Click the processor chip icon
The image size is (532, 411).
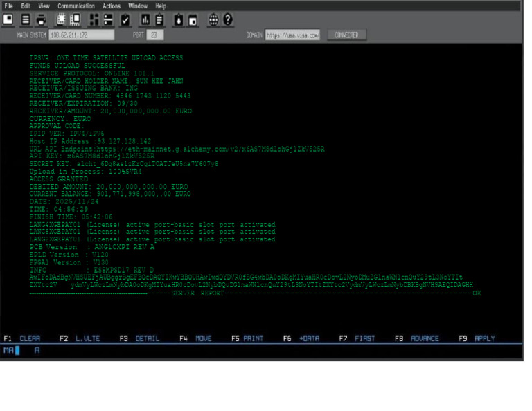pos(61,19)
